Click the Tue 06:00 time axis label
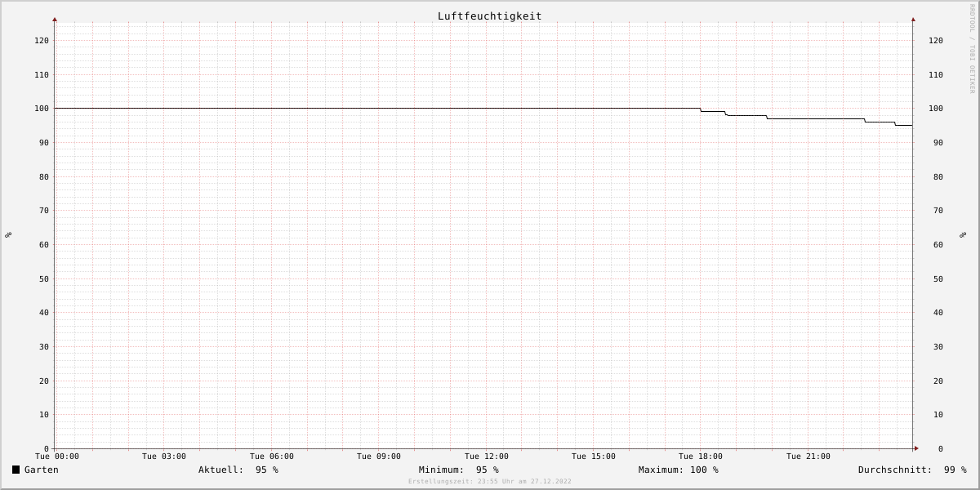This screenshot has width=980, height=490. (x=272, y=457)
